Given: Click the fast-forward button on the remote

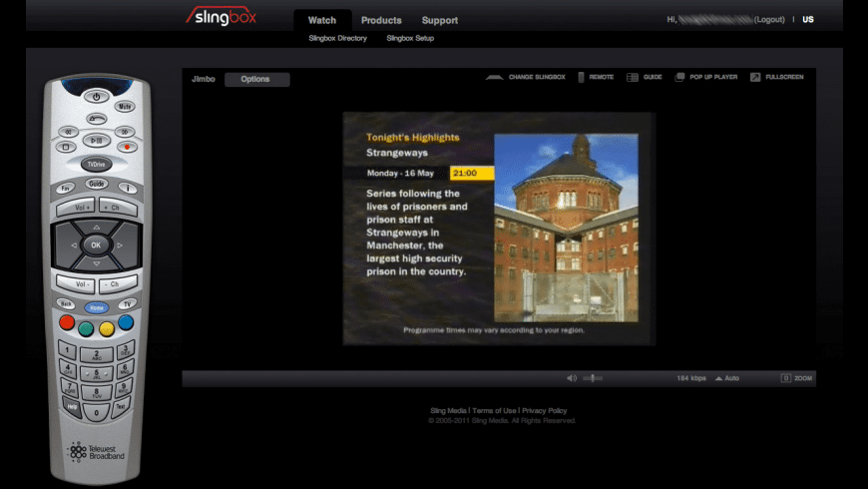Looking at the screenshot, I should (x=125, y=132).
